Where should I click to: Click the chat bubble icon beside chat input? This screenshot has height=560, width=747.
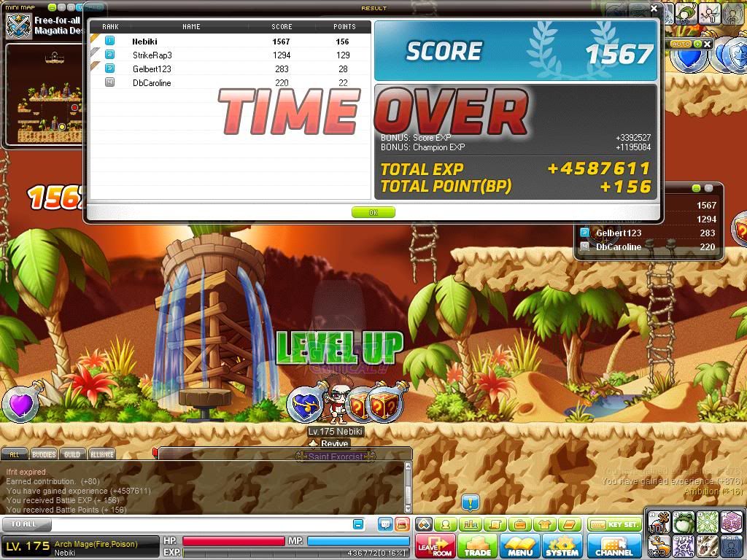point(385,524)
